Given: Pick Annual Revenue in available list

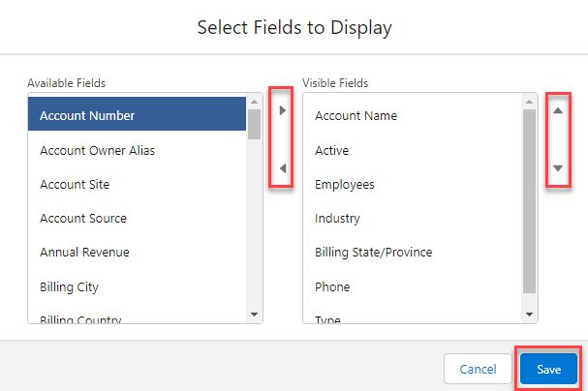Looking at the screenshot, I should (137, 253).
